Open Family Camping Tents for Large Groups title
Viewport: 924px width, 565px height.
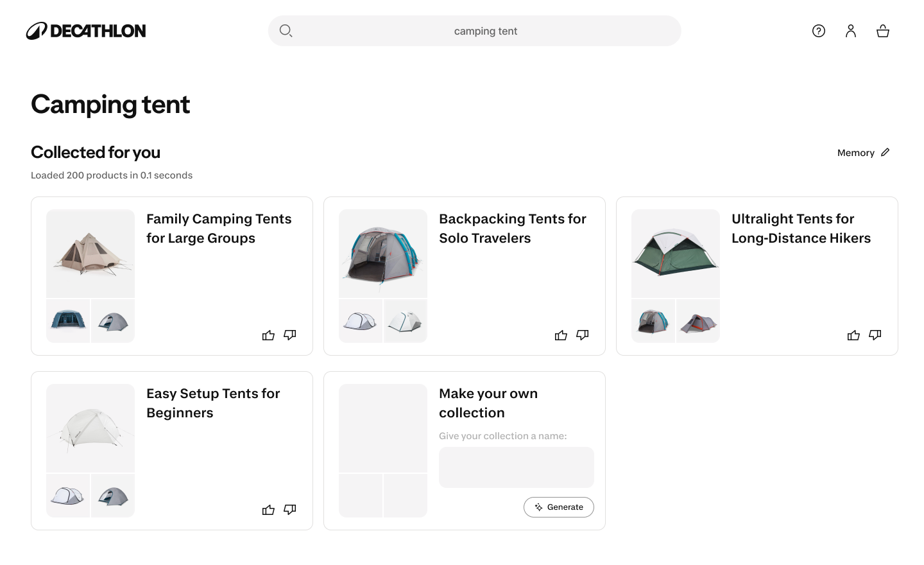coord(219,229)
